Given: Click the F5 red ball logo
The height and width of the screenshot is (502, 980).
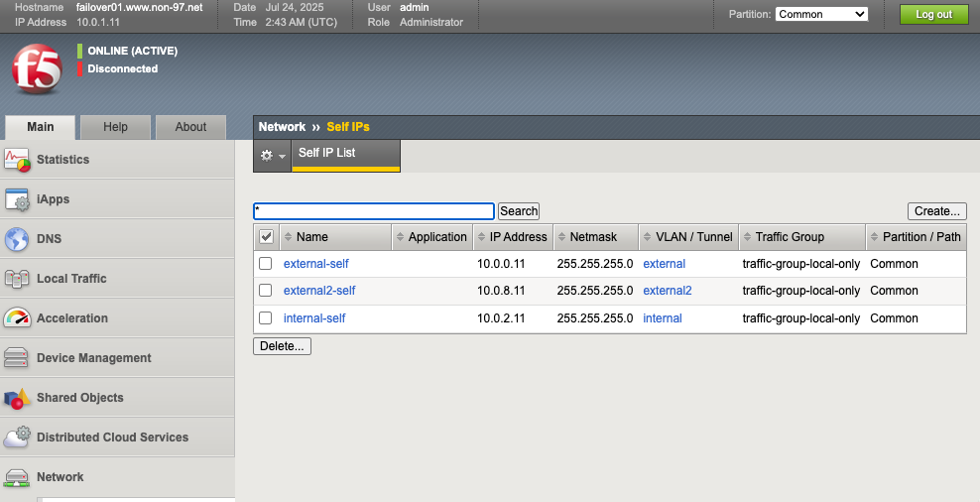Looking at the screenshot, I should coord(37,68).
